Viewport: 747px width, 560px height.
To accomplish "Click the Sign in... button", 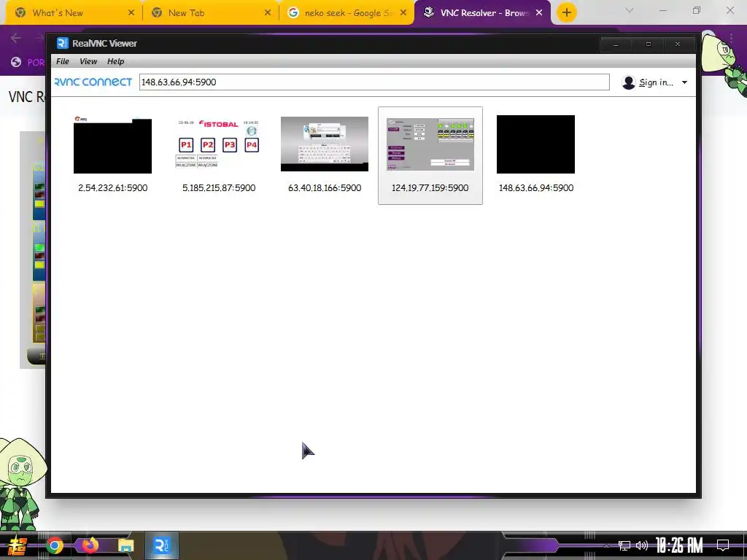I will pyautogui.click(x=656, y=82).
